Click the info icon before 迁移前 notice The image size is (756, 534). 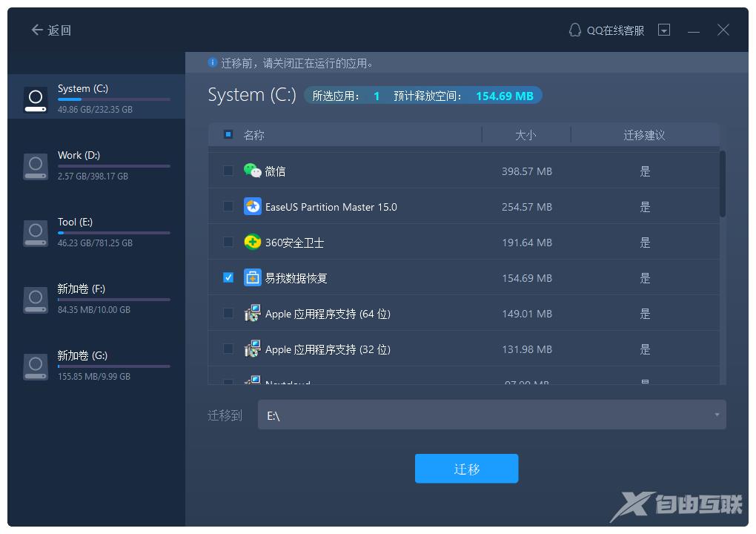coord(212,62)
